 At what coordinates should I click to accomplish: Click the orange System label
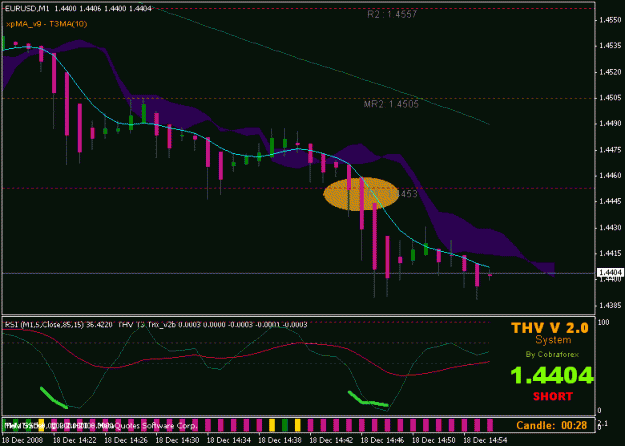(553, 340)
